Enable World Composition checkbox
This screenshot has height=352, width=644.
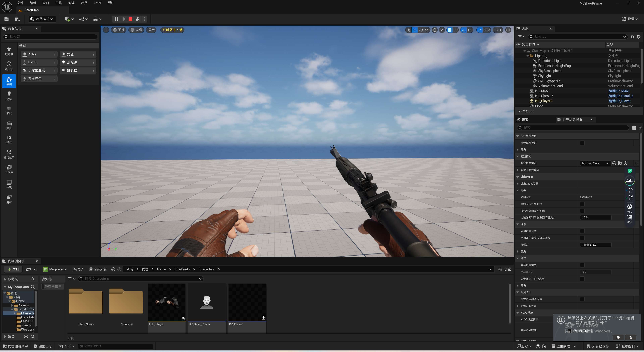[582, 231]
